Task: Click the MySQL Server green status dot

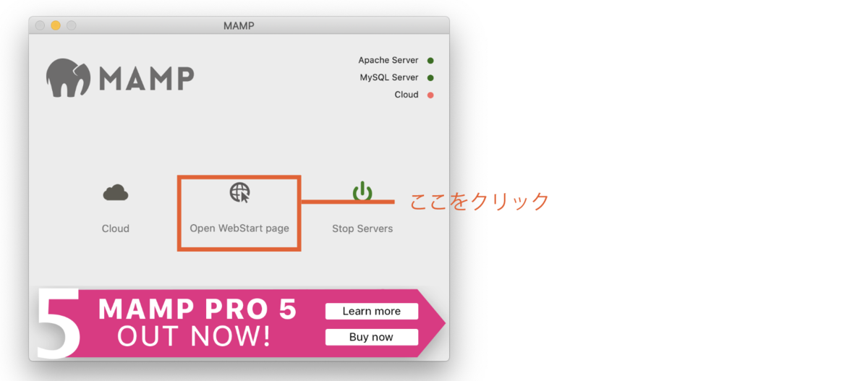Action: coord(430,77)
